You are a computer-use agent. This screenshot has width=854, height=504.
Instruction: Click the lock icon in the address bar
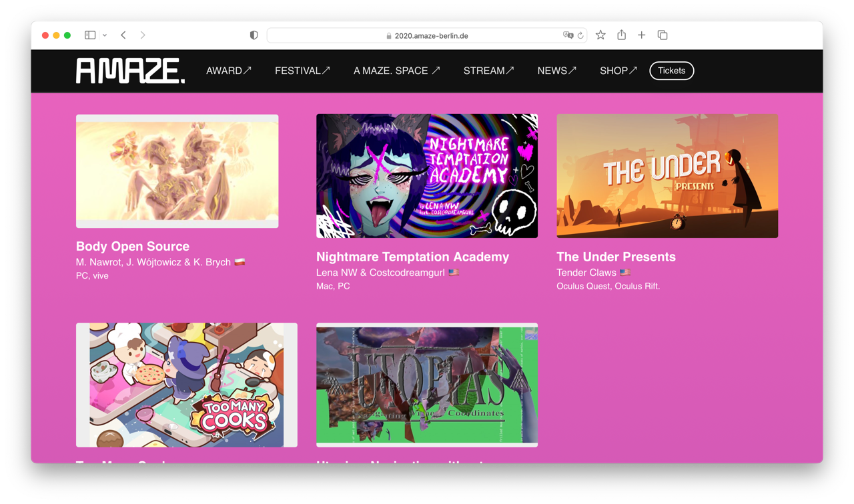point(389,36)
